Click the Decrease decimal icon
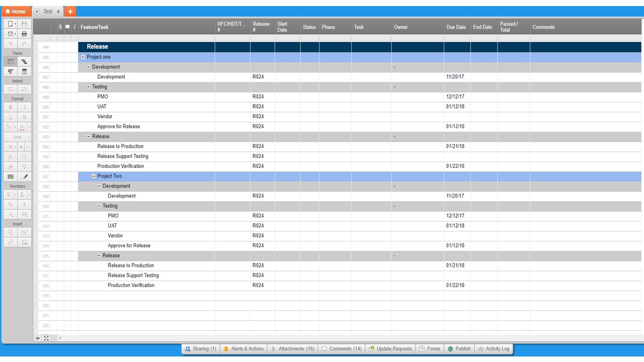 coord(11,215)
